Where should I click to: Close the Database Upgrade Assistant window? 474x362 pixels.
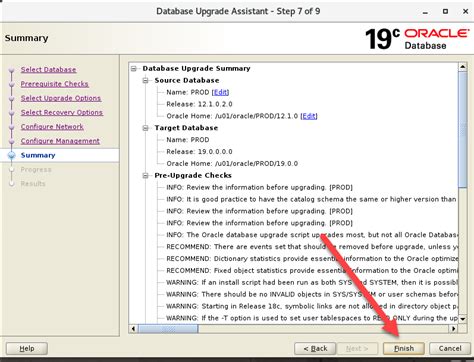coord(465,12)
